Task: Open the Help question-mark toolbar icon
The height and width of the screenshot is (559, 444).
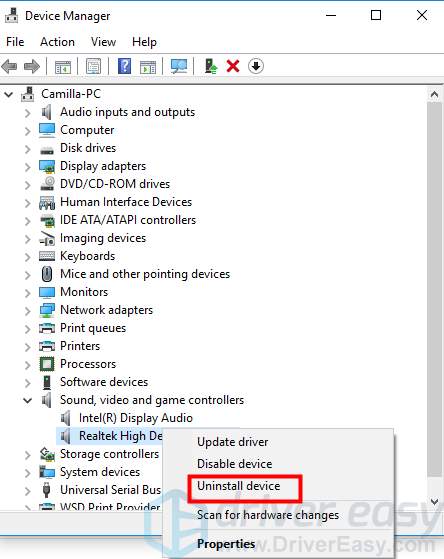Action: click(124, 66)
